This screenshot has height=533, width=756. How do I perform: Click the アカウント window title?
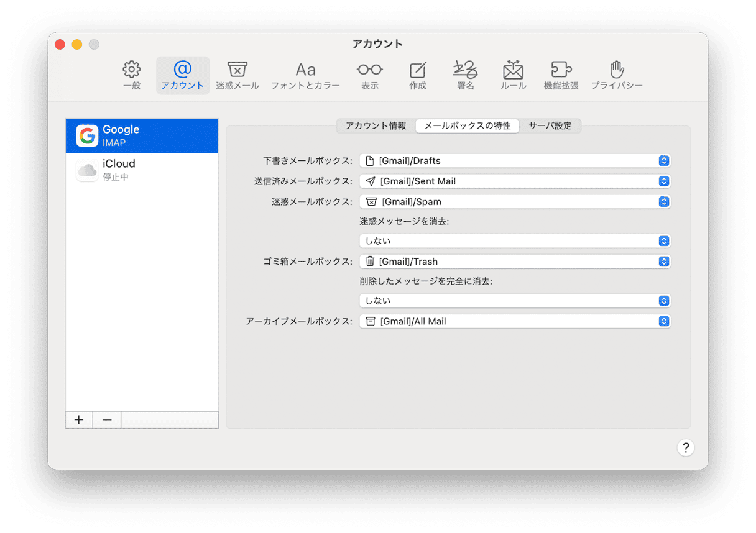point(377,44)
